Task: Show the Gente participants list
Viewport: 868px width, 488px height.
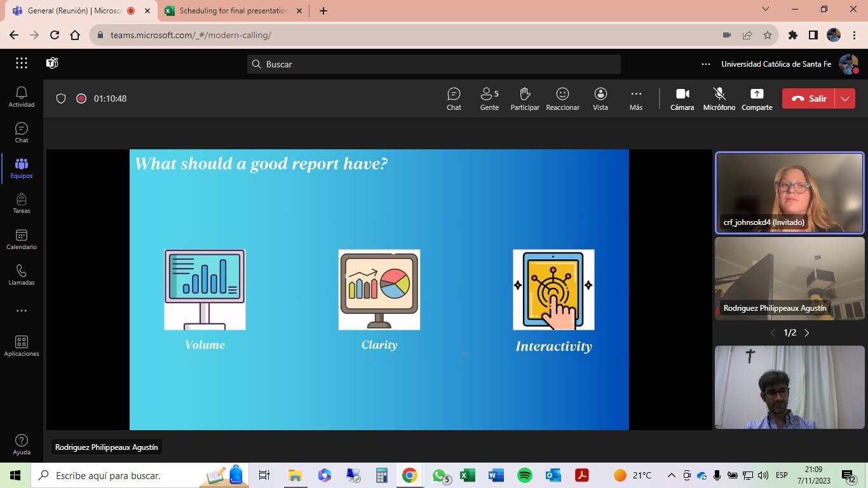Action: pos(489,98)
